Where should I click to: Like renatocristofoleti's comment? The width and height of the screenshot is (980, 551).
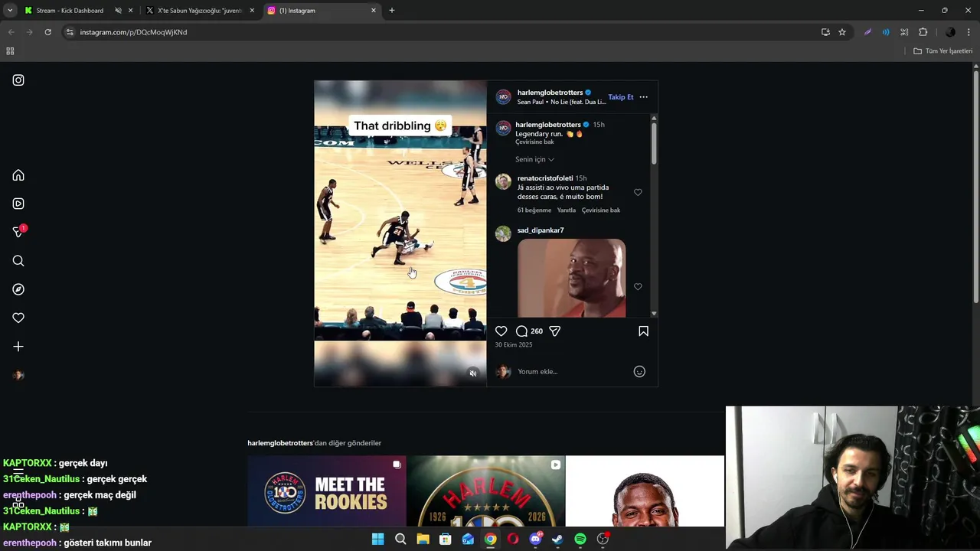(638, 192)
